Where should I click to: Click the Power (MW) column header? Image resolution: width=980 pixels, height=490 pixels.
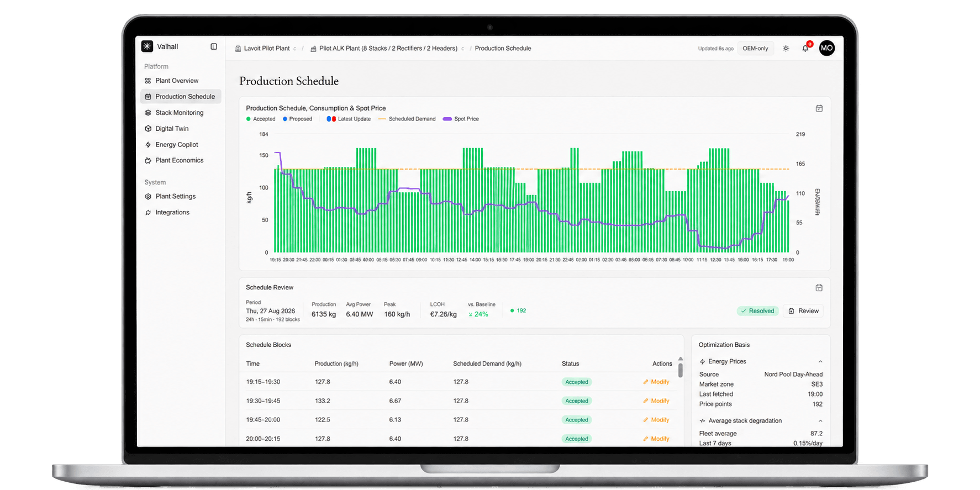(x=406, y=364)
